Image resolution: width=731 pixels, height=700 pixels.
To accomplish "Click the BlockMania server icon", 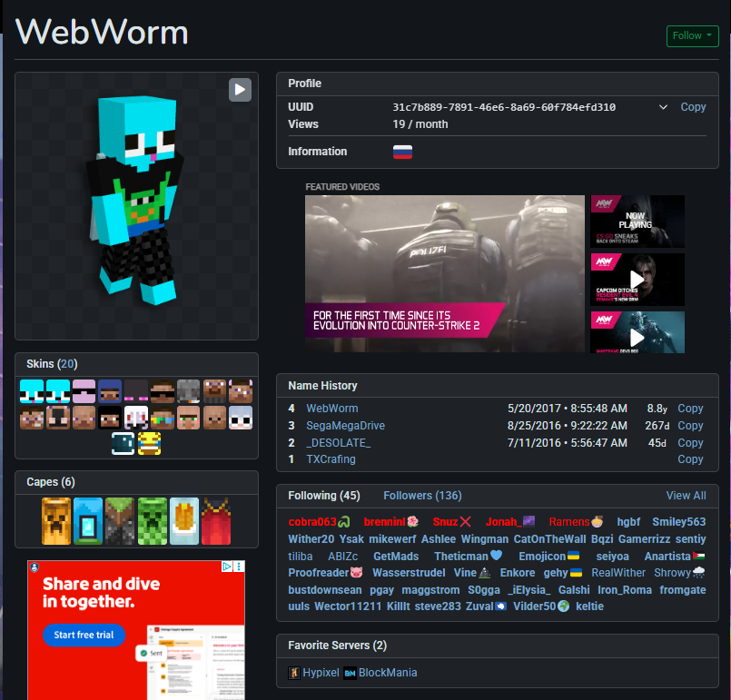I will click(x=350, y=673).
